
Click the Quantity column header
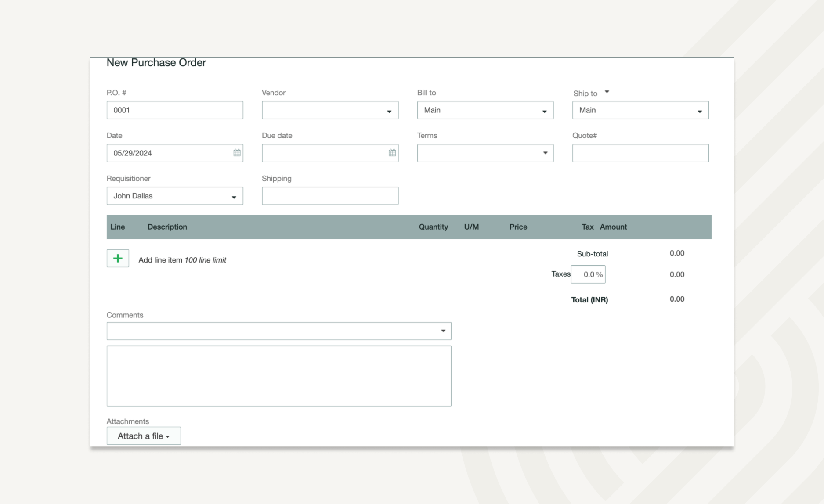[x=434, y=227]
